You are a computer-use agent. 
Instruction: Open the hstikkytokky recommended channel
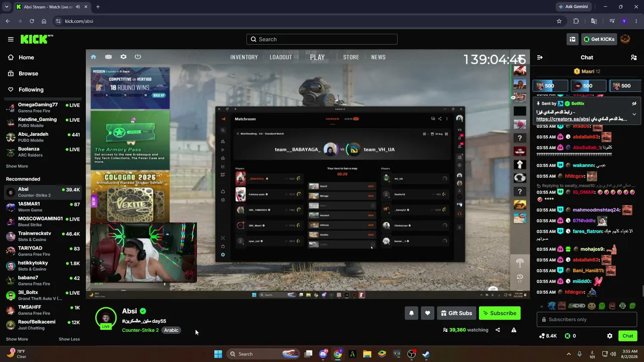tap(43, 266)
